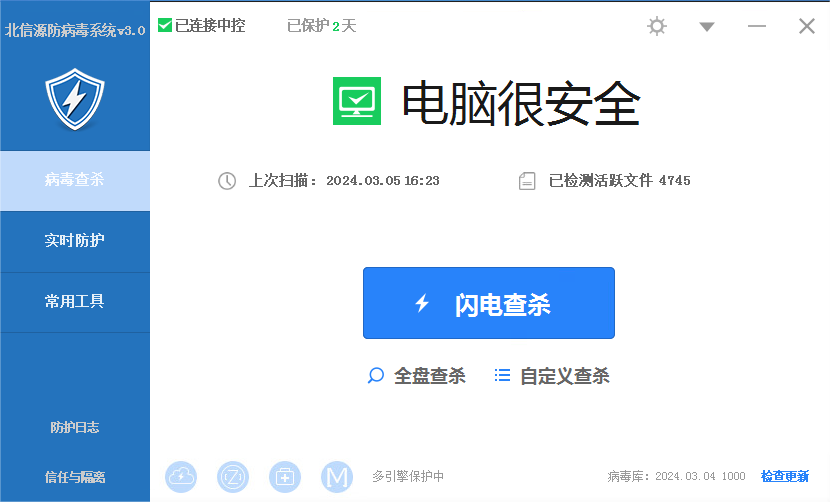This screenshot has width=830, height=502.
Task: Launch 全盘查杀 full disk scan
Action: (417, 376)
